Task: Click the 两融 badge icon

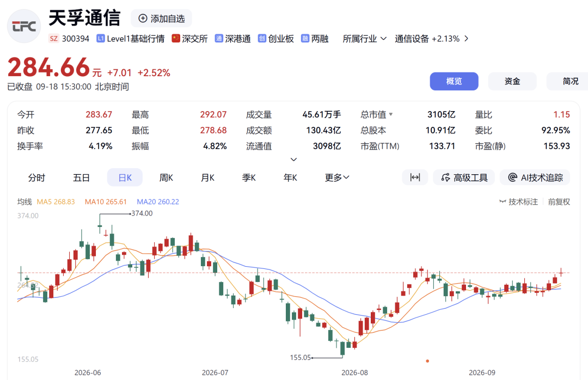Action: pyautogui.click(x=305, y=39)
